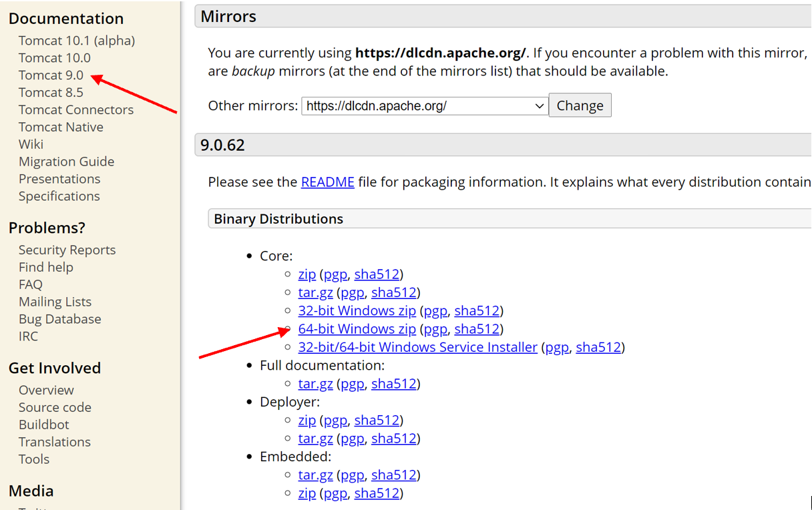Open the Tools sidebar link
This screenshot has width=812, height=510.
click(34, 460)
